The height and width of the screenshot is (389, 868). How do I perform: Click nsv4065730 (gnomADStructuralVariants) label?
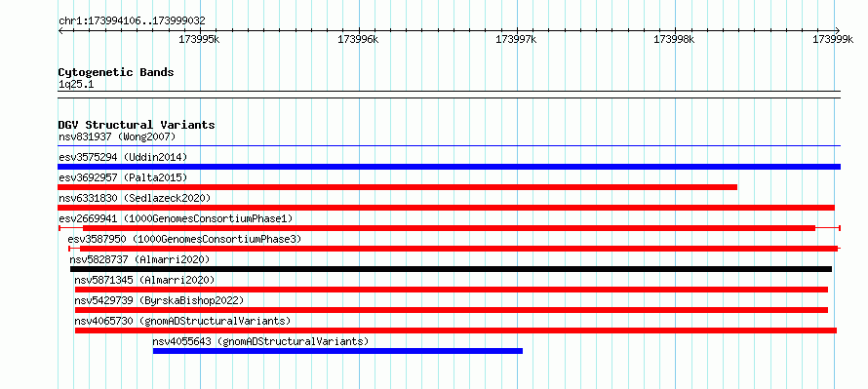[182, 321]
